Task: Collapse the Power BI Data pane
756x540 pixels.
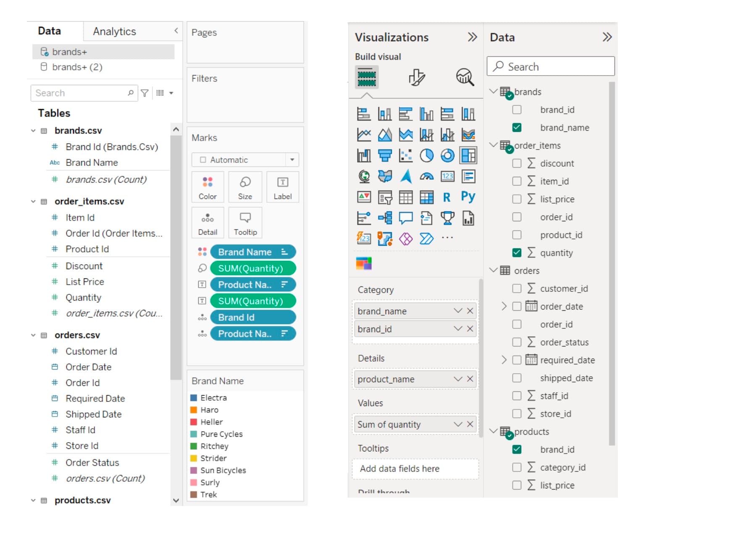Action: click(607, 37)
